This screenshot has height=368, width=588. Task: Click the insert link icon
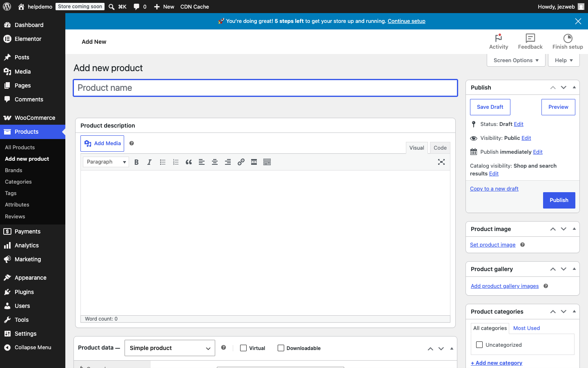241,162
